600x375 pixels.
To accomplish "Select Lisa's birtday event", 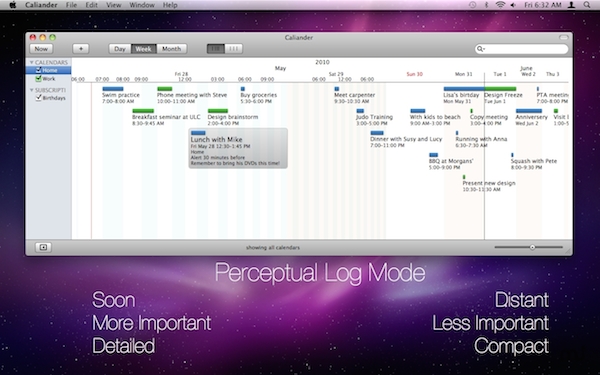I will [x=463, y=95].
